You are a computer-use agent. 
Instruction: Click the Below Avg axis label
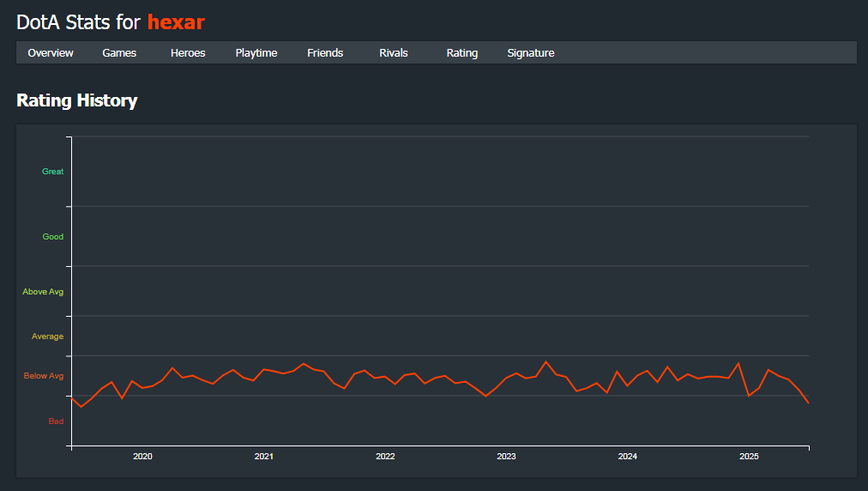(x=43, y=376)
